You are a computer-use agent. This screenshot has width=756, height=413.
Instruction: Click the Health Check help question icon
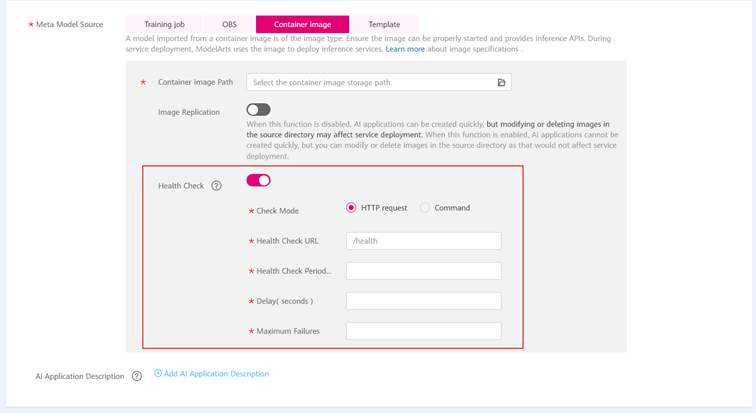click(216, 186)
